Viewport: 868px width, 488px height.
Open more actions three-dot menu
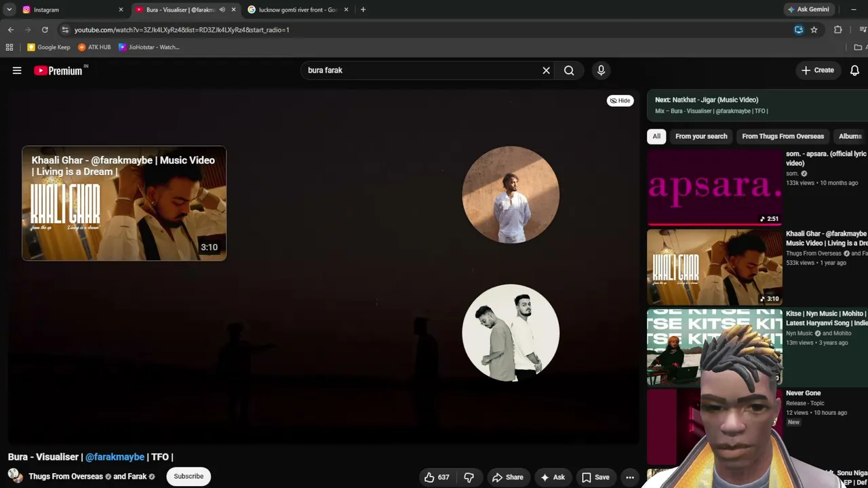pyautogui.click(x=630, y=477)
